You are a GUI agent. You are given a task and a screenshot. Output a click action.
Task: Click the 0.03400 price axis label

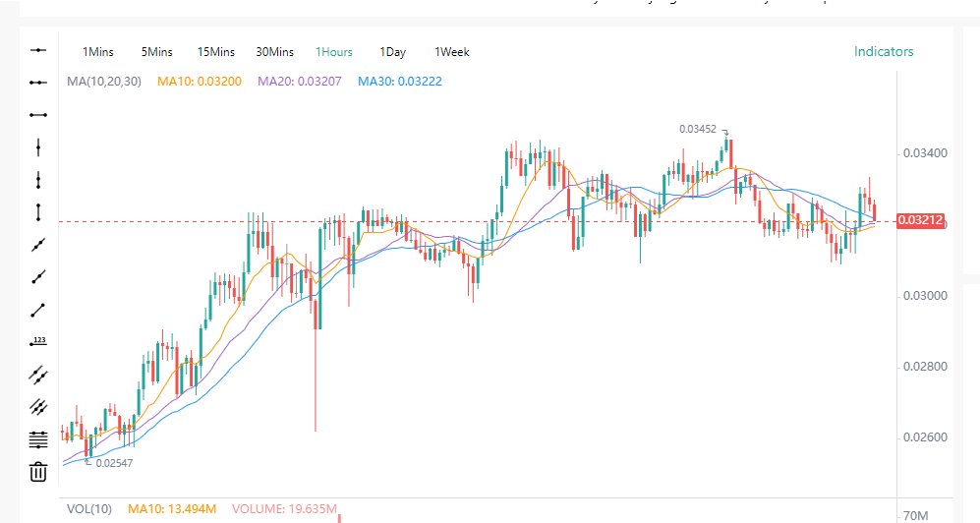[x=925, y=153]
